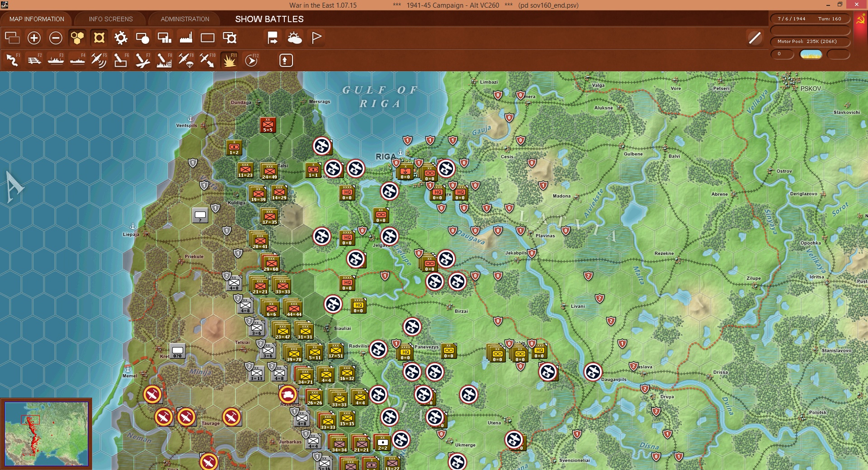Click the rectangle-with-circle toolbar icon
868x470 pixels.
click(142, 38)
